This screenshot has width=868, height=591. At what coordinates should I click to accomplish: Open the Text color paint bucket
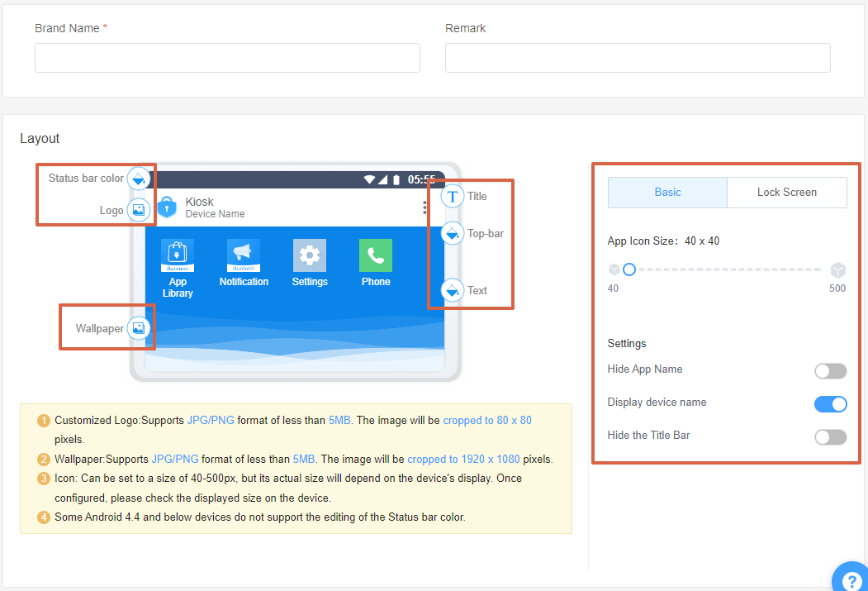[453, 290]
